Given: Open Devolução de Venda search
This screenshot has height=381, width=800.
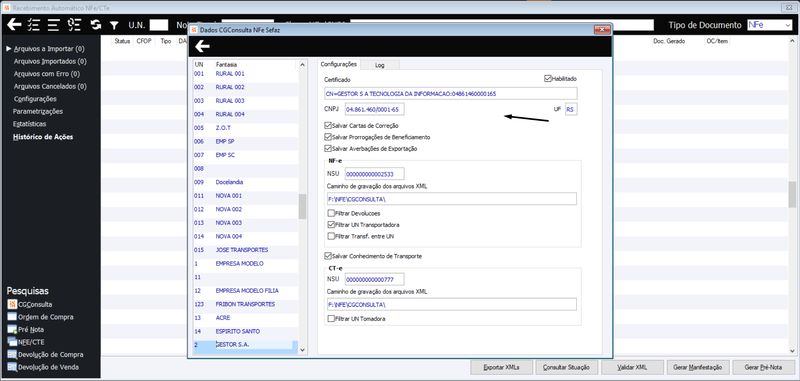Looking at the screenshot, I should [43, 367].
